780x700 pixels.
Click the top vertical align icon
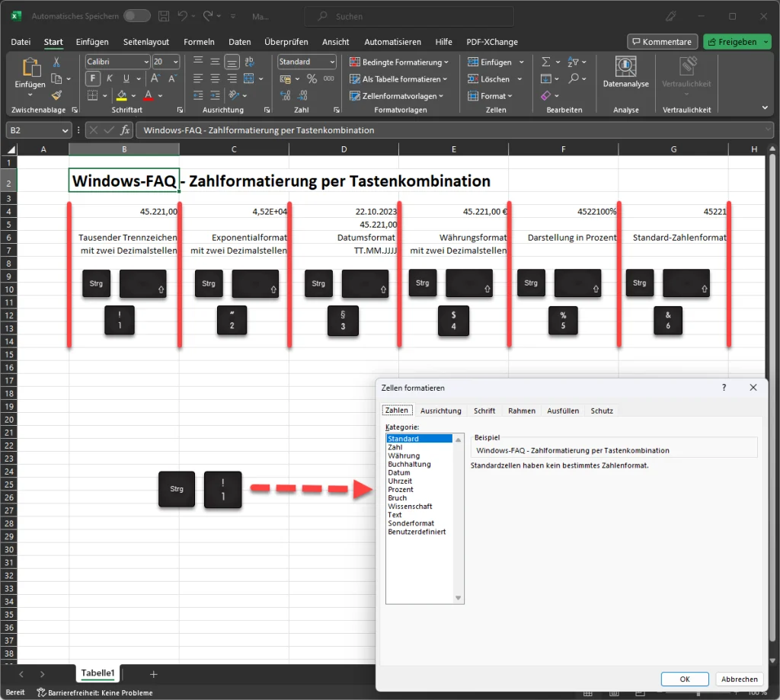click(x=198, y=61)
